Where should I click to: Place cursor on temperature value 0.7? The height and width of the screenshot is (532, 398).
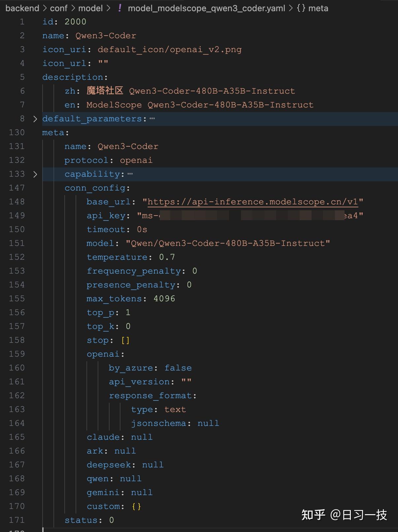click(x=167, y=257)
